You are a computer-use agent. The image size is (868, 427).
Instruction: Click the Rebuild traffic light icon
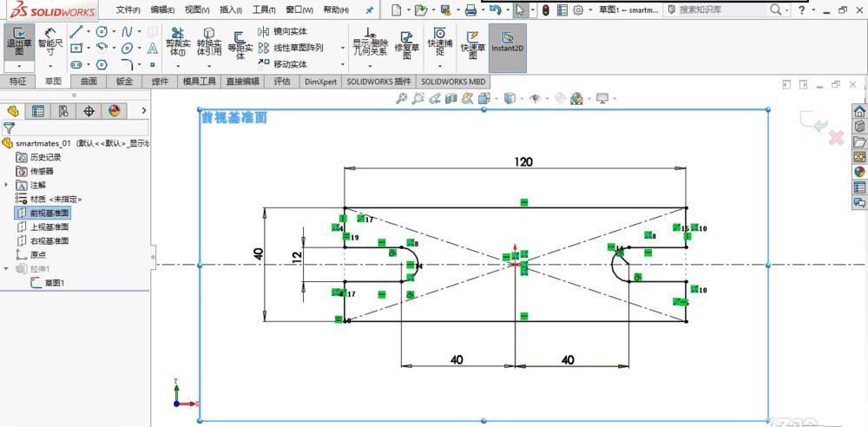pos(546,10)
